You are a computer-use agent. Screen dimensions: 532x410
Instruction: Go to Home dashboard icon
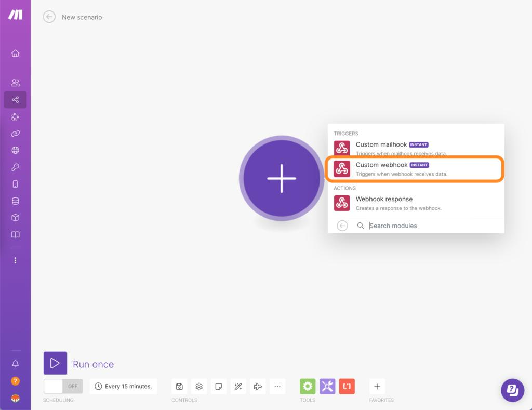(15, 54)
